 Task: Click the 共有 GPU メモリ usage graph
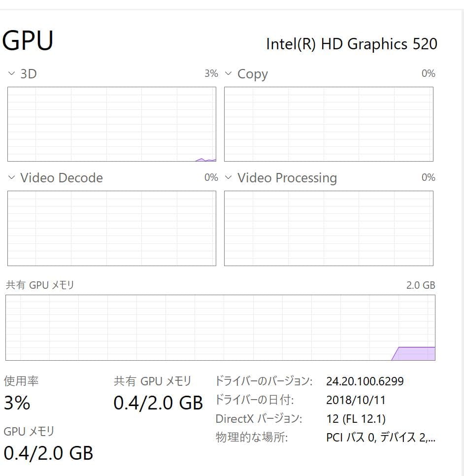point(220,327)
